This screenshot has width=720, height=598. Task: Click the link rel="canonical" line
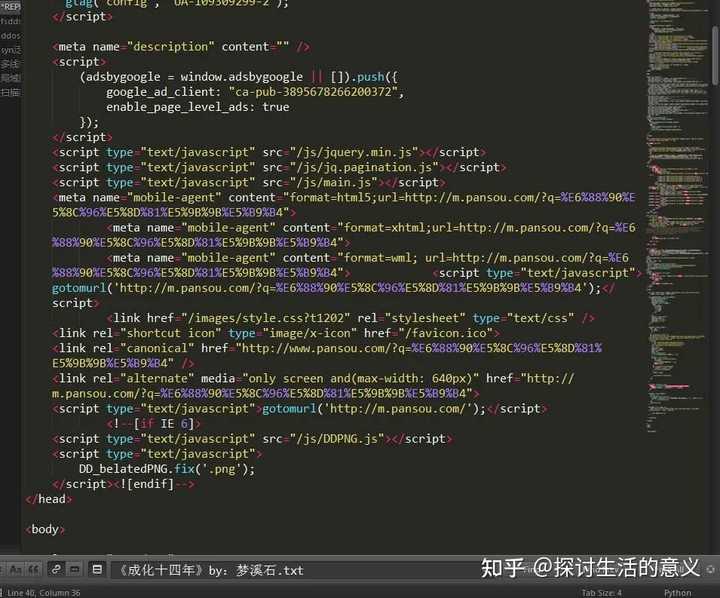pos(327,355)
